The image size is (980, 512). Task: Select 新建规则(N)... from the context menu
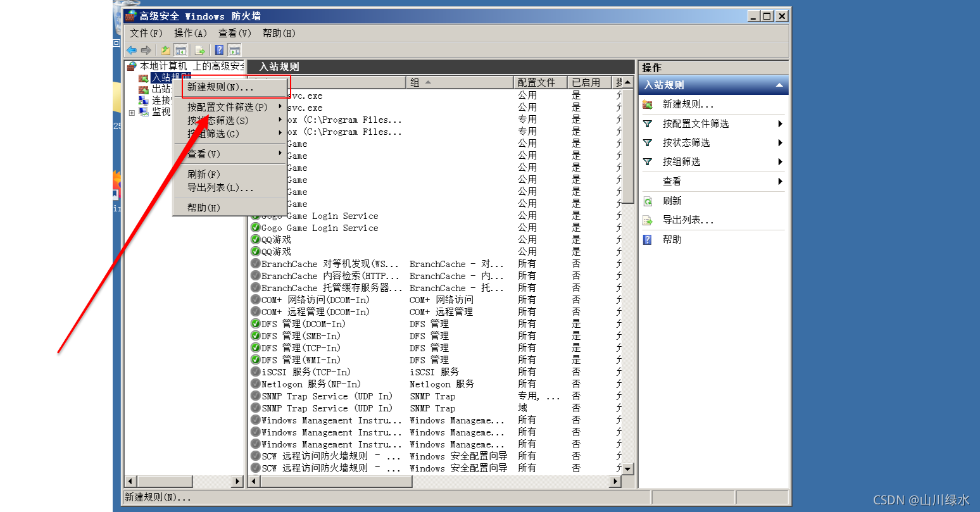(x=220, y=87)
